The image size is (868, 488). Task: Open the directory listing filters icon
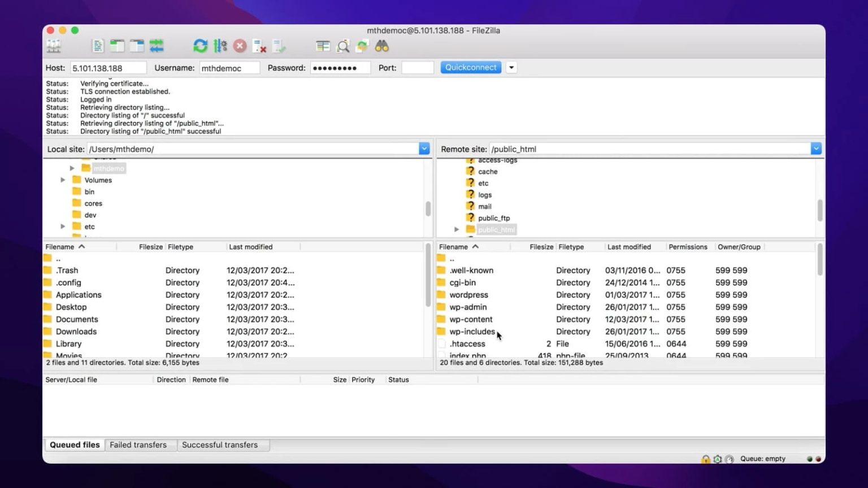(x=323, y=46)
